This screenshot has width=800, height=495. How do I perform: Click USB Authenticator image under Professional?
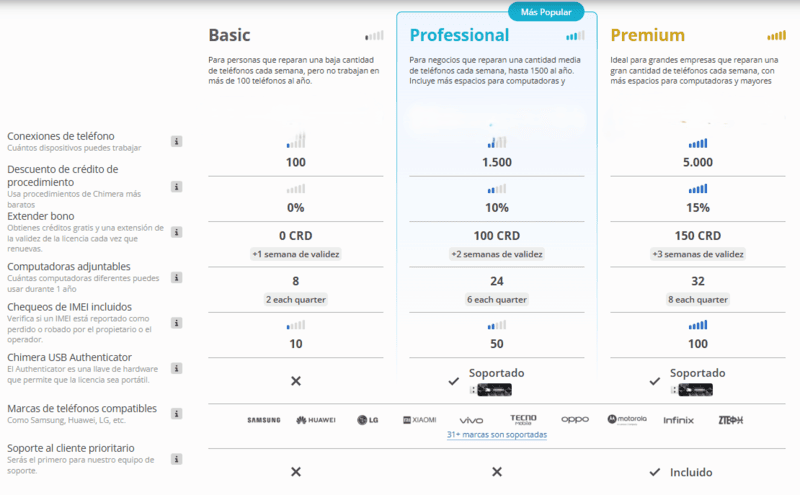pyautogui.click(x=497, y=389)
